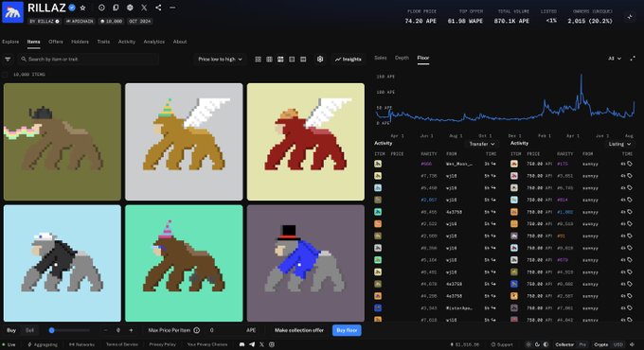Open the Analytics tab
The image size is (644, 350).
[154, 42]
